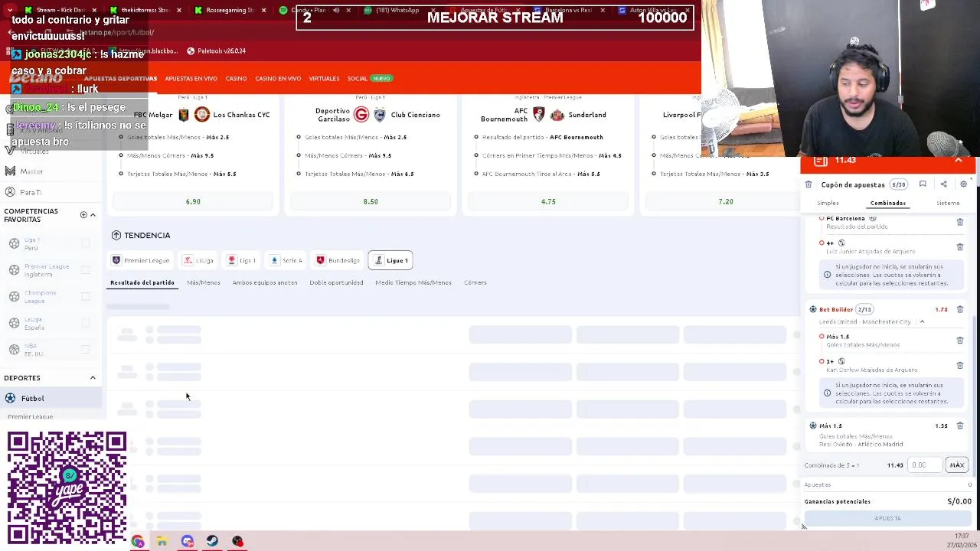The width and height of the screenshot is (980, 551).
Task: Collapse the bet coupon panel chevron
Action: pyautogui.click(x=959, y=160)
